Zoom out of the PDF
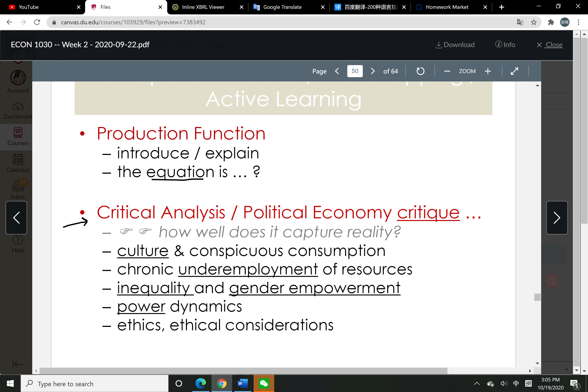The image size is (588, 392). (x=447, y=71)
